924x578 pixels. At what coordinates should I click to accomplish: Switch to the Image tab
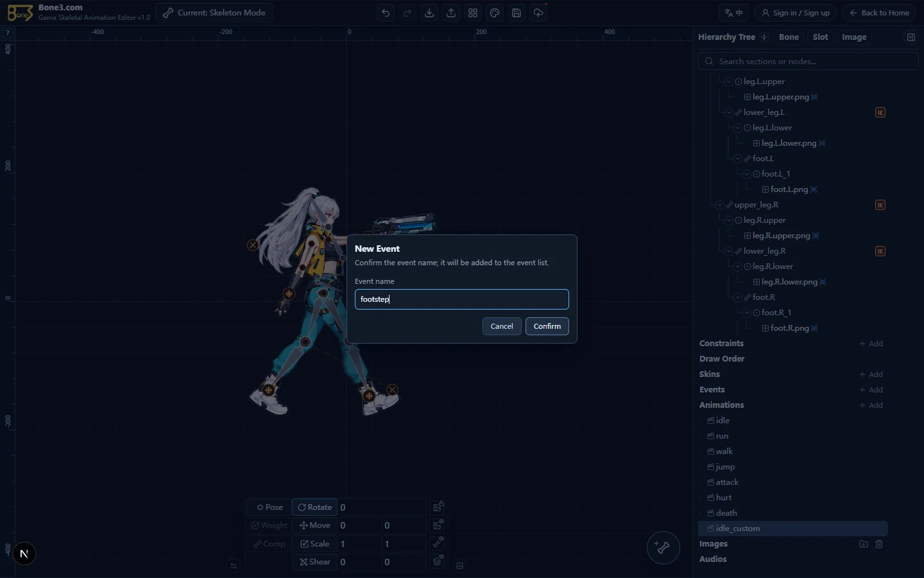tap(854, 37)
